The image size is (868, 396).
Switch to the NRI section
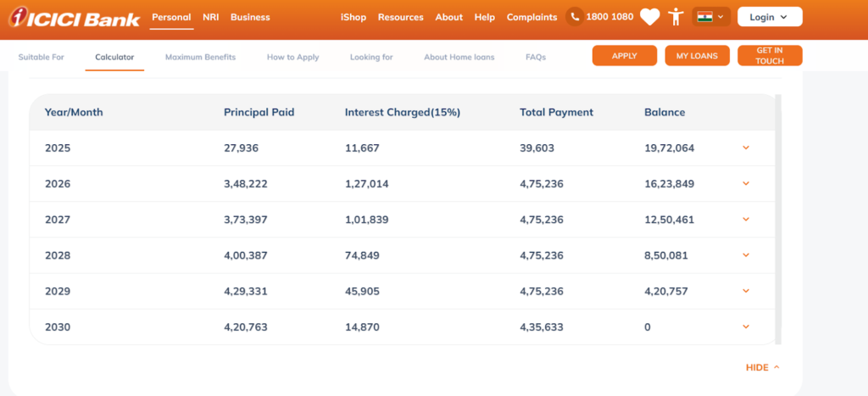pyautogui.click(x=210, y=17)
